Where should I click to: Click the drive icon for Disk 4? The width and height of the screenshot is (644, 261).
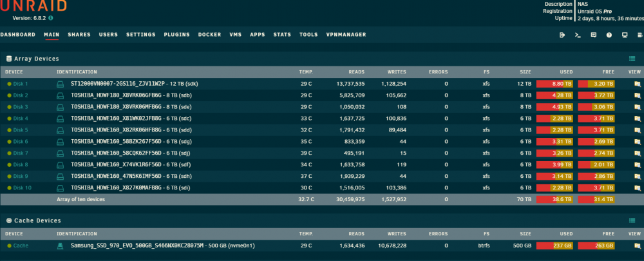click(61, 119)
